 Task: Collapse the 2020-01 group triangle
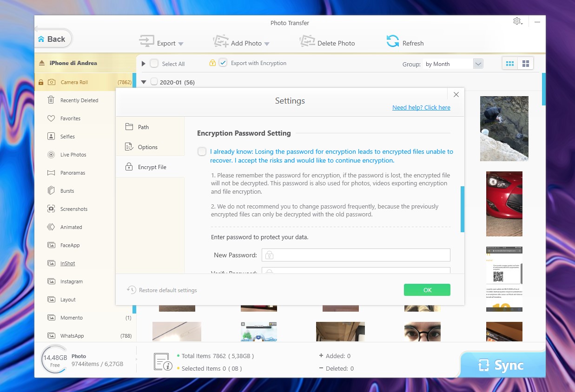(144, 82)
